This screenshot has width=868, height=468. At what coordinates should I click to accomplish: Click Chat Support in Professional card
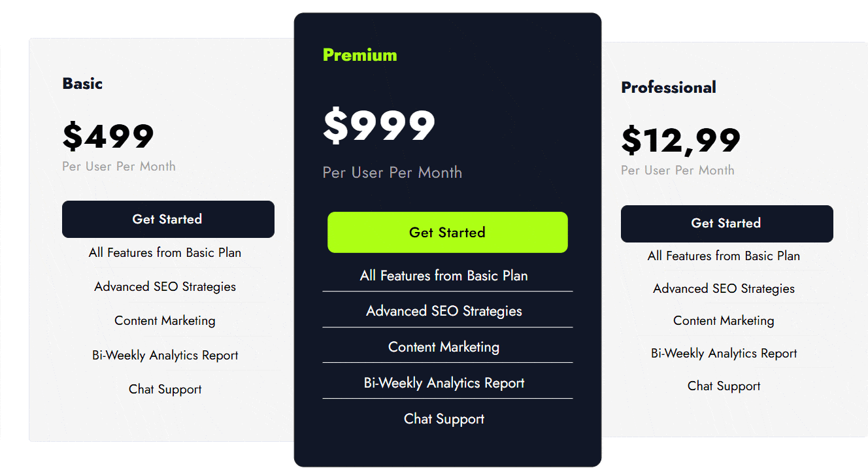point(724,386)
